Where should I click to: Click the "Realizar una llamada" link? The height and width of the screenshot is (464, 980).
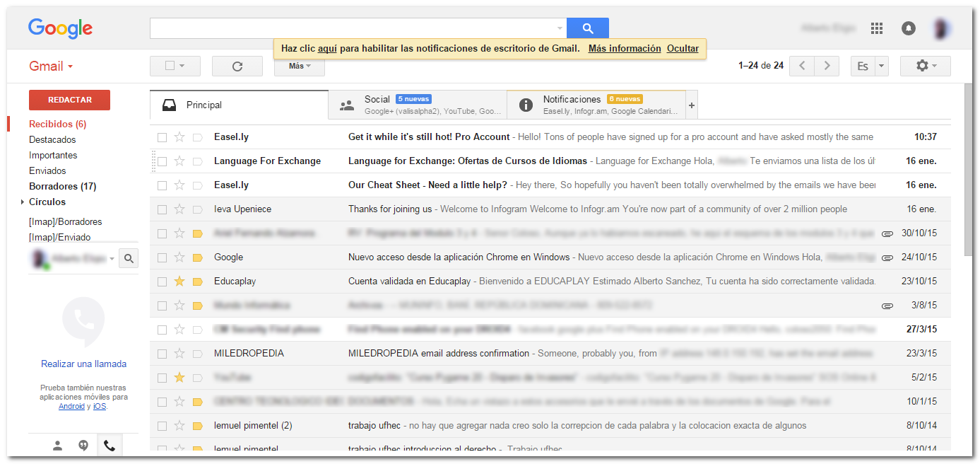(x=83, y=364)
